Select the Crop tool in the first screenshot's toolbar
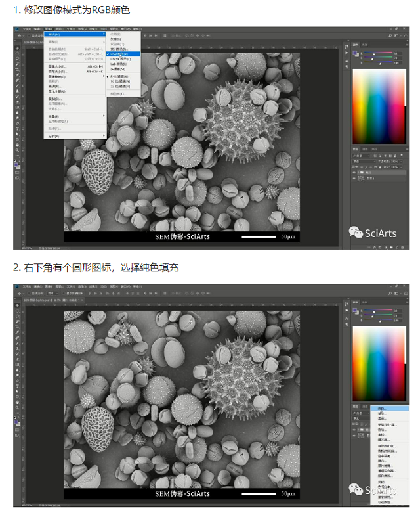Screen dimensions: 420x517 pyautogui.click(x=17, y=70)
